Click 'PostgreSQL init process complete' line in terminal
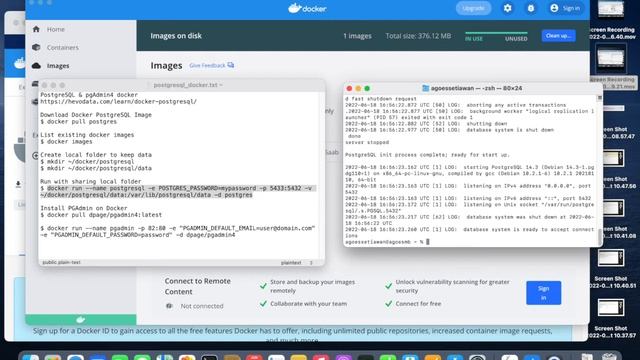The width and height of the screenshot is (640, 360). point(427,155)
